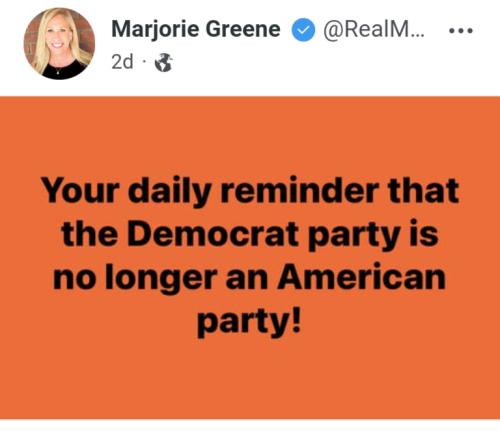This screenshot has width=500, height=436.
Task: Click the dot separator after 2d
Action: click(x=144, y=62)
